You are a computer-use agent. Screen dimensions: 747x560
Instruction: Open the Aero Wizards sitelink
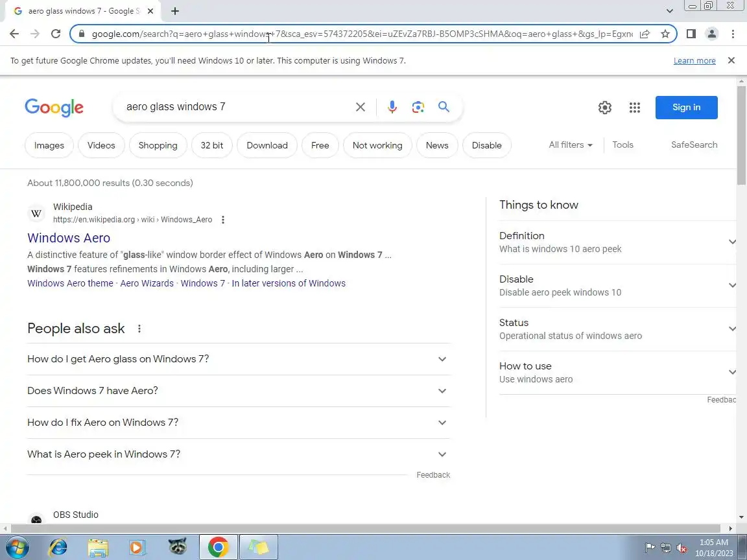tap(147, 283)
